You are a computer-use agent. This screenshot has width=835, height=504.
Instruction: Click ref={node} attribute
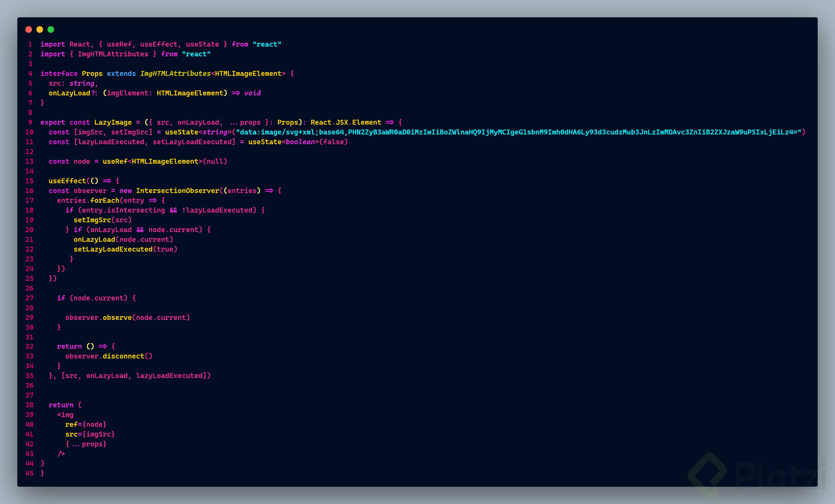tap(86, 424)
